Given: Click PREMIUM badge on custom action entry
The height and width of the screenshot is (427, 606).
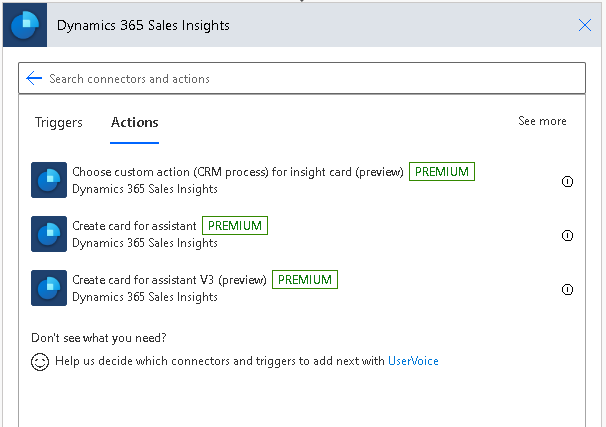Looking at the screenshot, I should coord(442,172).
